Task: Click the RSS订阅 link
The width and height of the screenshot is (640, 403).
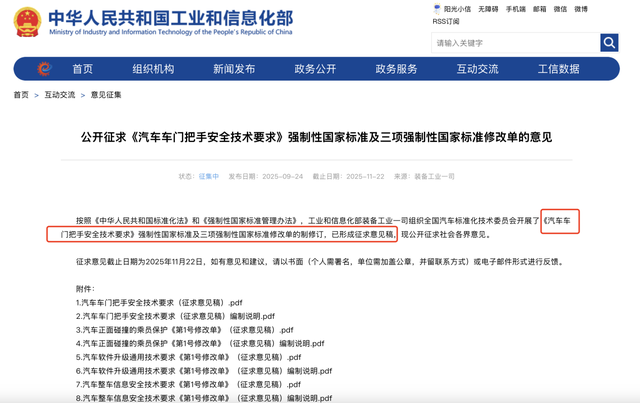Action: [x=446, y=21]
